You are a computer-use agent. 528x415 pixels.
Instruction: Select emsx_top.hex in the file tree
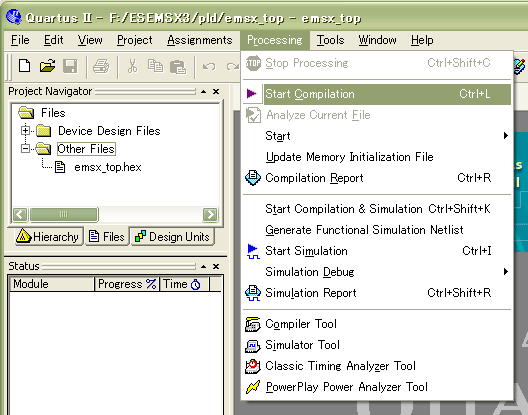pos(108,167)
